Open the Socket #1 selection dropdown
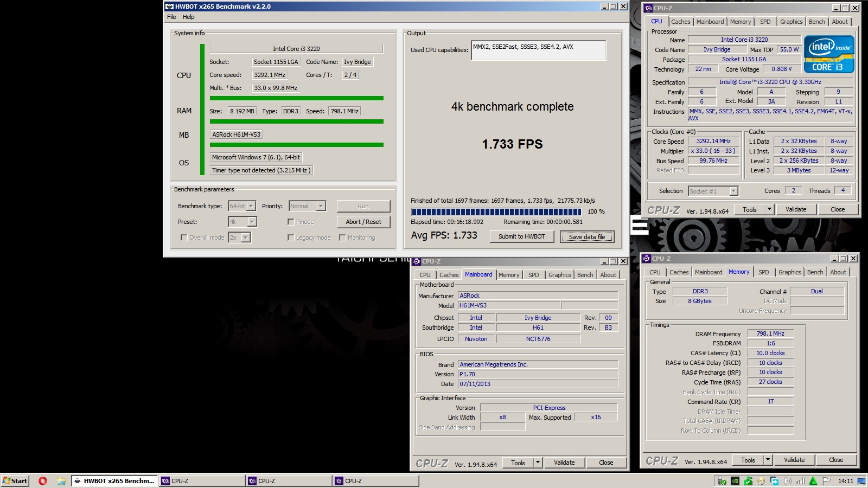 713,191
